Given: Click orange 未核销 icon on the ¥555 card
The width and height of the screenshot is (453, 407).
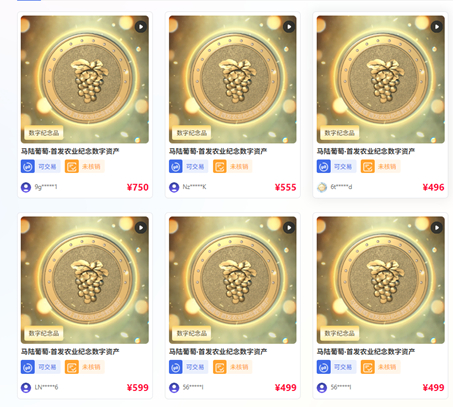Looking at the screenshot, I should tap(220, 166).
